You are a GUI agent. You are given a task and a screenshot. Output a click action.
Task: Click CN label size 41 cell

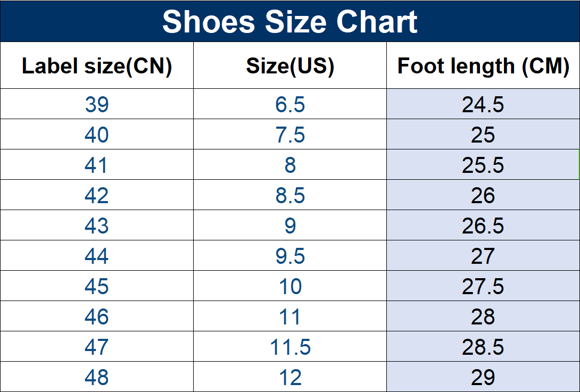tap(97, 165)
